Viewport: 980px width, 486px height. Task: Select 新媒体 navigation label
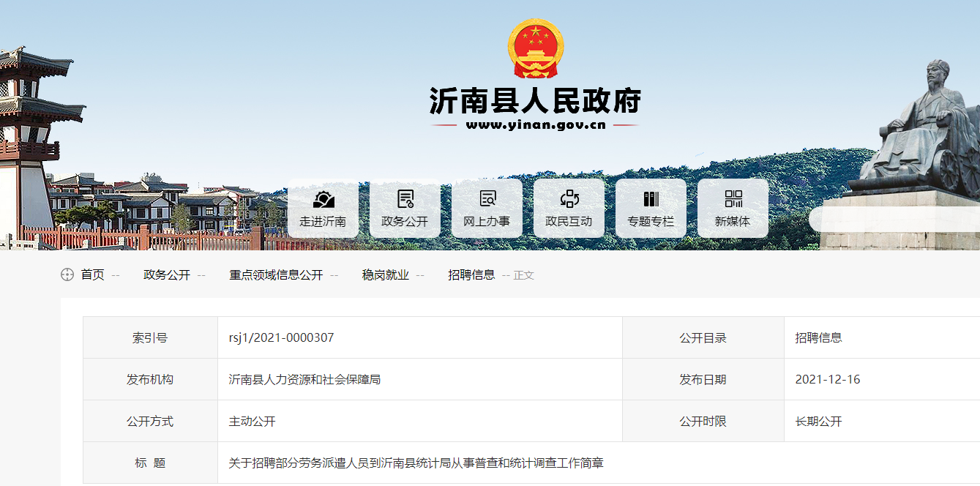pos(733,221)
